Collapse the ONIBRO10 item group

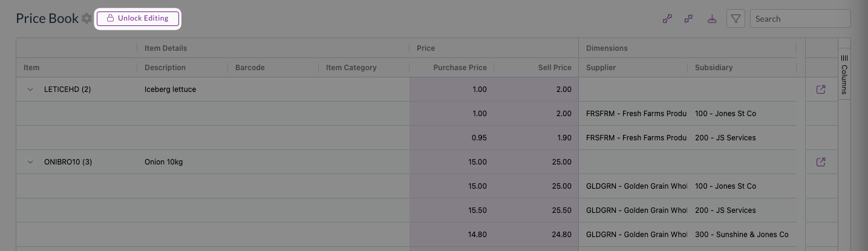point(30,162)
